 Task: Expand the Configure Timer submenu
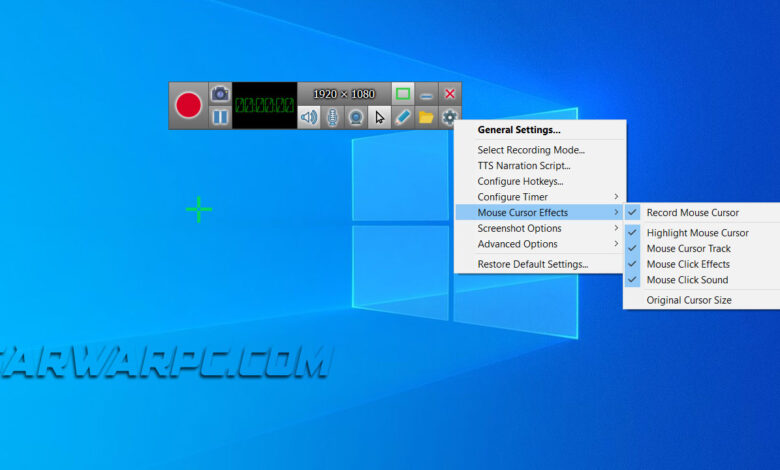(x=540, y=197)
